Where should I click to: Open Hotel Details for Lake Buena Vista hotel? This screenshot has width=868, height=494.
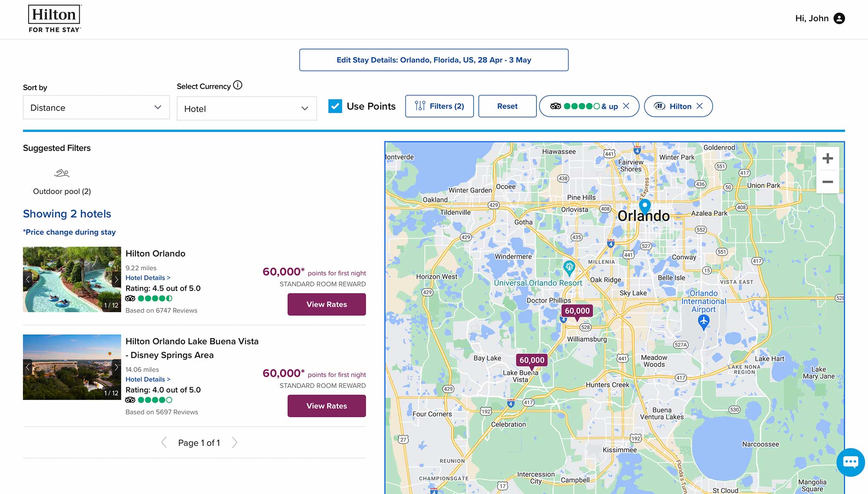(x=148, y=379)
